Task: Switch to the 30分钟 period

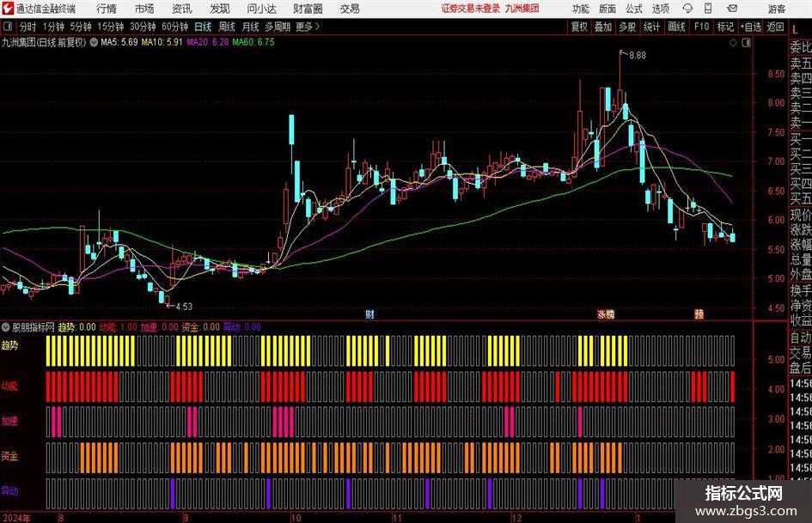Action: (143, 27)
